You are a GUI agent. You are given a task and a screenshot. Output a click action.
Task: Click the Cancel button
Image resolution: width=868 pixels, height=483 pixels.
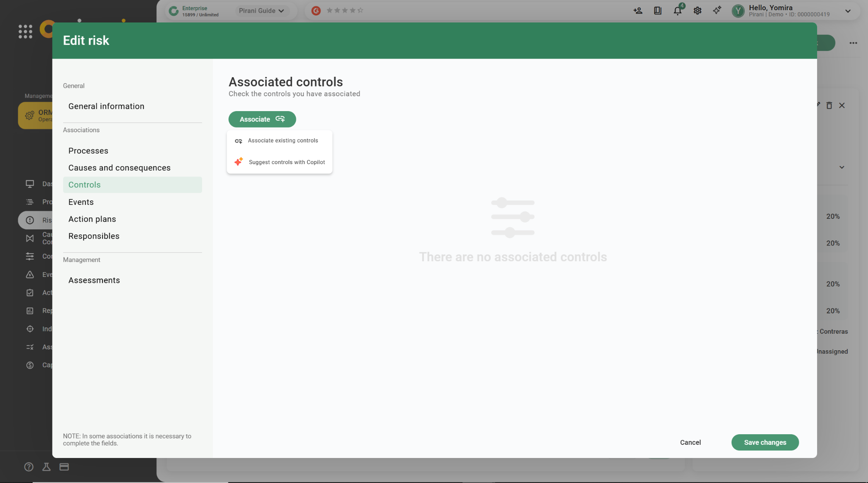tap(690, 442)
